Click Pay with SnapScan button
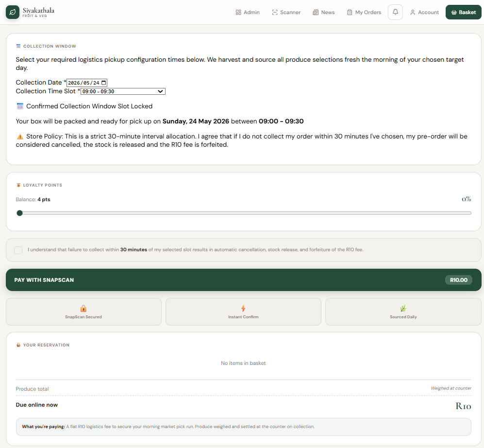Screen dimensions: 484x448 point(244,280)
